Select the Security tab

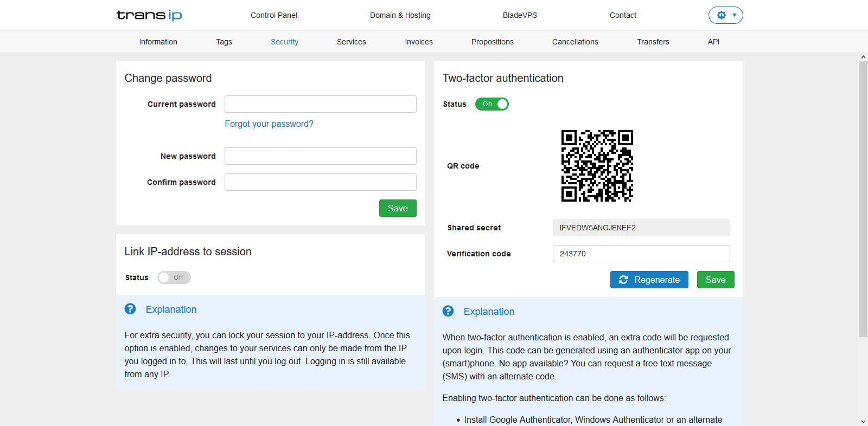pos(284,42)
